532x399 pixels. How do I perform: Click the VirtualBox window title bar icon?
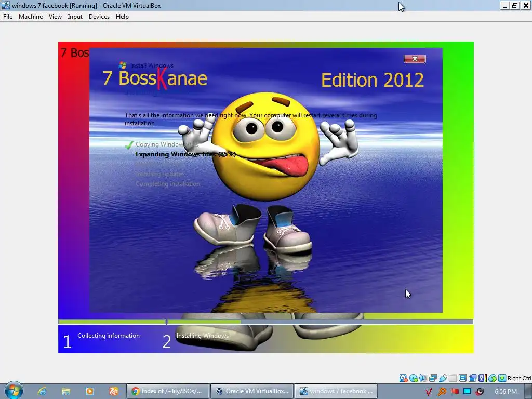pos(6,5)
